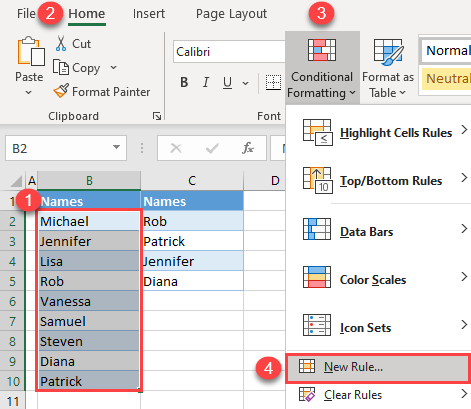The width and height of the screenshot is (471, 409).
Task: Select the Format Painter brush icon
Action: pyautogui.click(x=61, y=91)
